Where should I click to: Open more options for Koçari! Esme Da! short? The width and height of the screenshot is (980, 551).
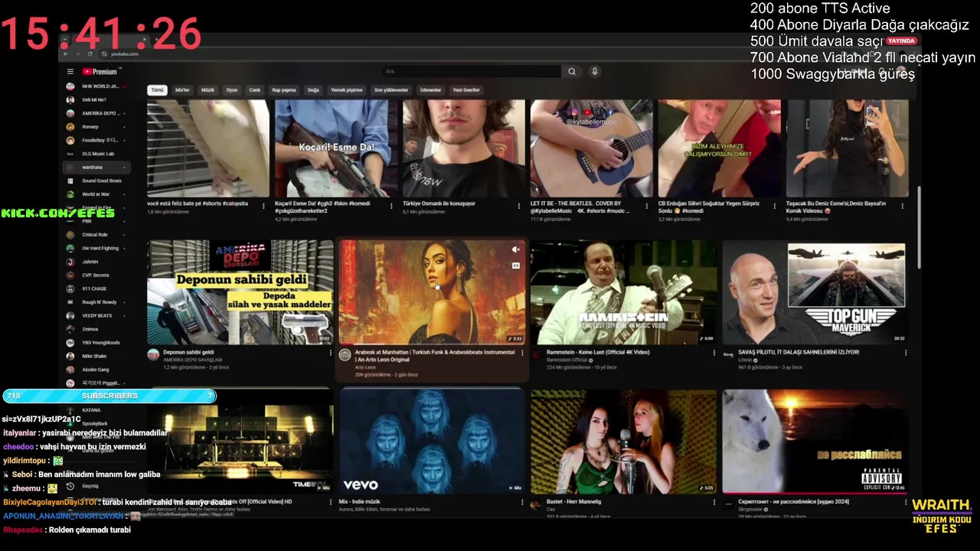click(392, 205)
